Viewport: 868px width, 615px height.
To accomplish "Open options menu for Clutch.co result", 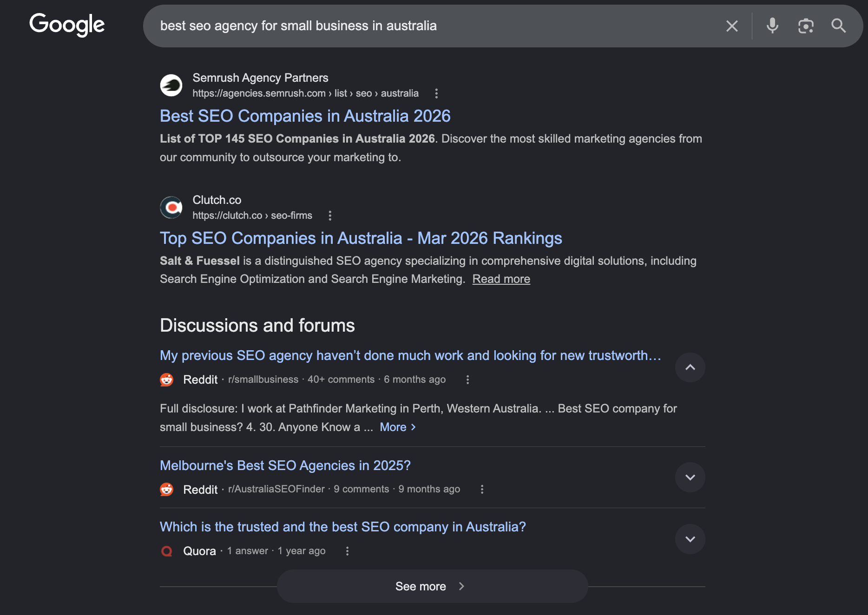I will click(x=330, y=216).
